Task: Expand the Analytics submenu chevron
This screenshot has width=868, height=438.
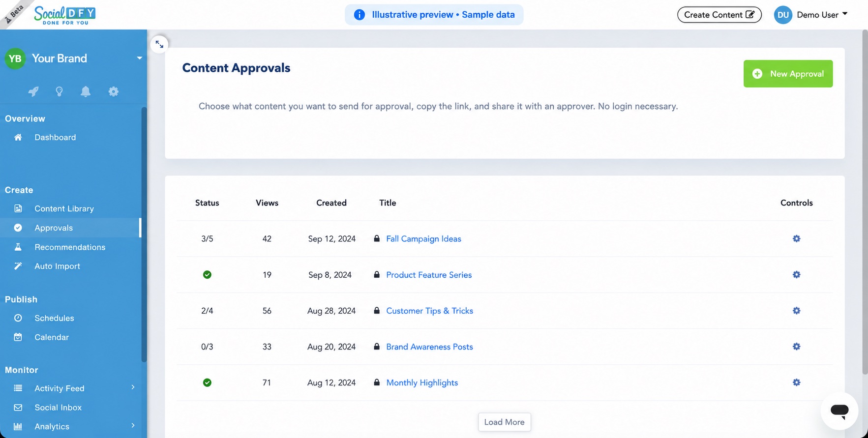Action: pos(133,426)
